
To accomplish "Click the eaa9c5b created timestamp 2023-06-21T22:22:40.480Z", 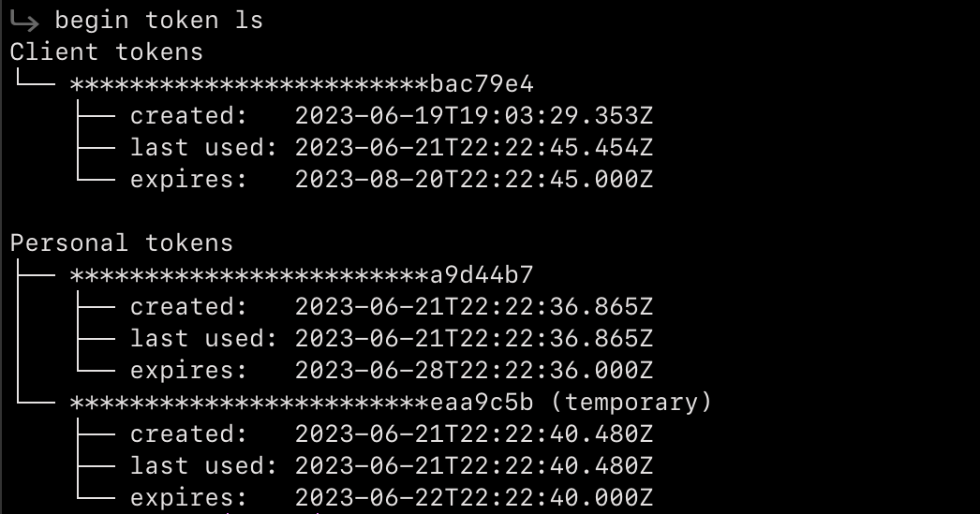I will pos(474,434).
